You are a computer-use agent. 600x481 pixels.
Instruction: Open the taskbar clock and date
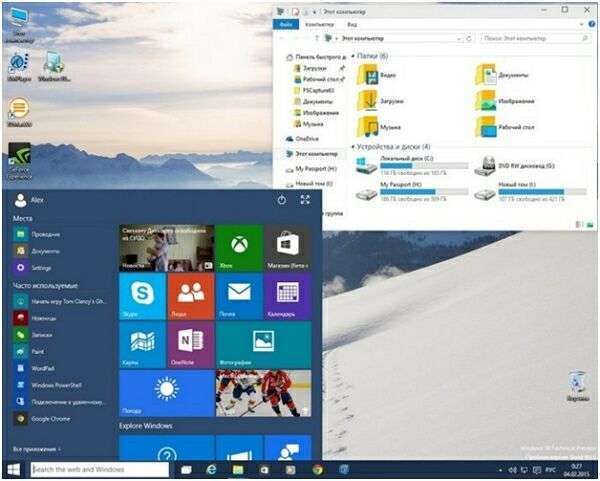[x=576, y=470]
